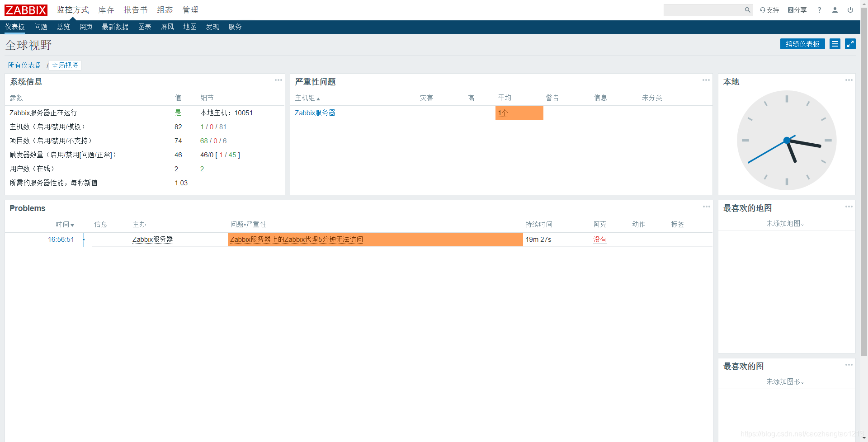Open 系统信息 widget options menu

pyautogui.click(x=278, y=80)
